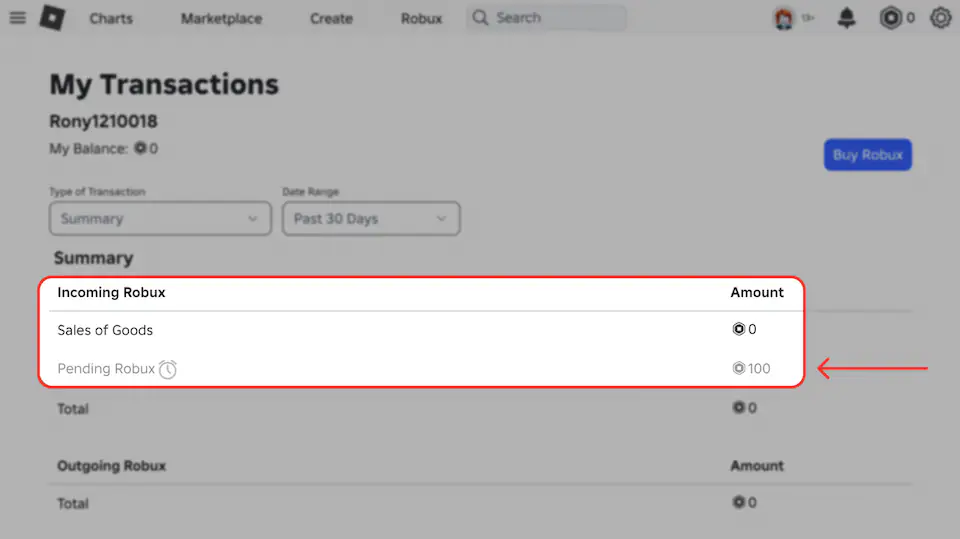
Task: Click the clock icon beside Pending Robux
Action: tap(168, 369)
